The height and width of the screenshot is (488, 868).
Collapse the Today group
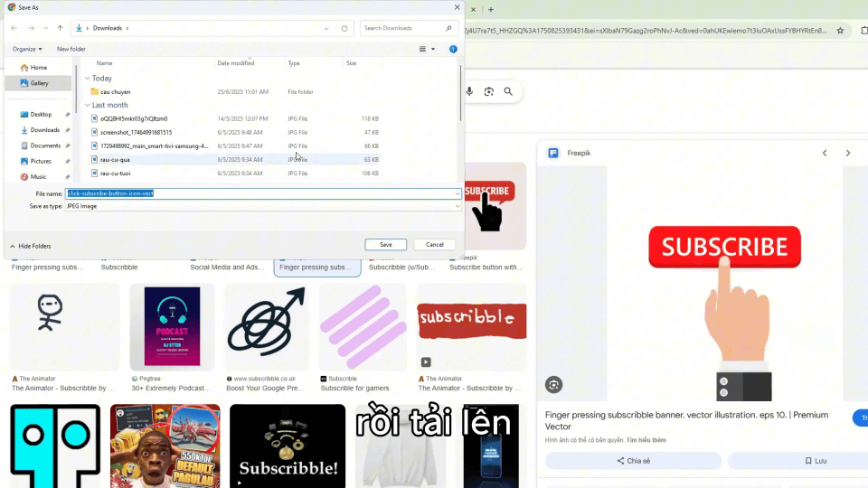pos(88,79)
